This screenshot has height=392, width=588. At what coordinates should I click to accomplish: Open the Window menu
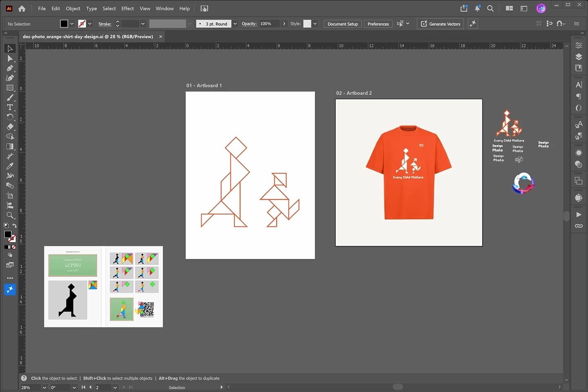[x=165, y=8]
